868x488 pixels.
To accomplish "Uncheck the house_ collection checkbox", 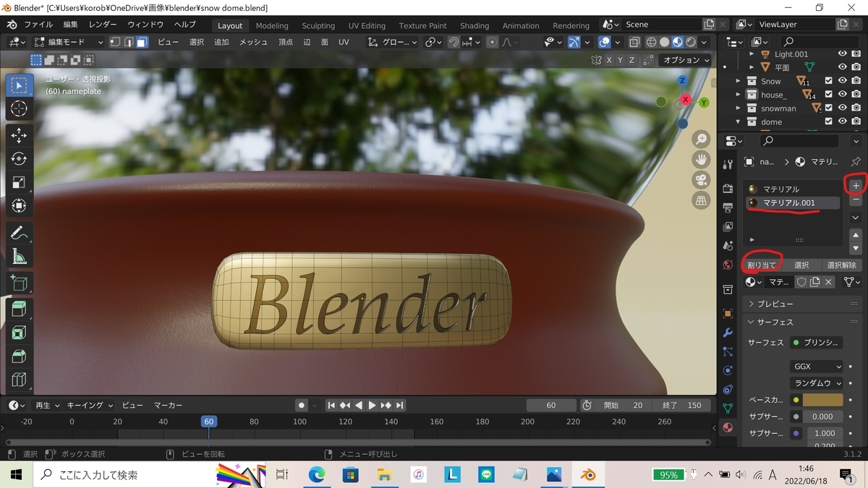I will click(829, 95).
